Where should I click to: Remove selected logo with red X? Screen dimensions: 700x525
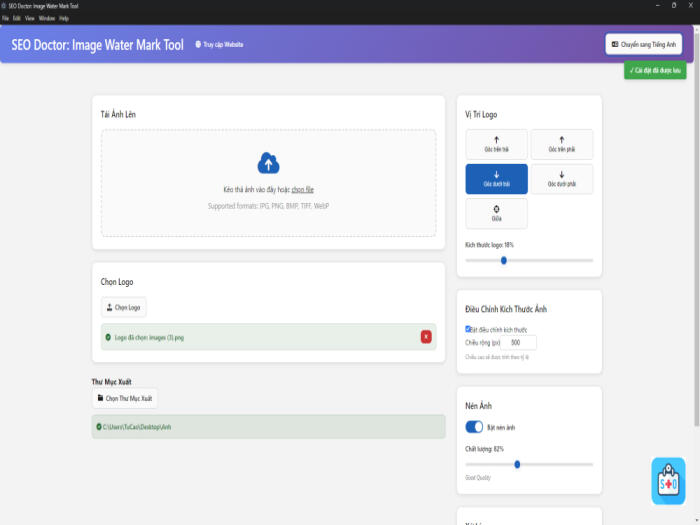pyautogui.click(x=426, y=337)
